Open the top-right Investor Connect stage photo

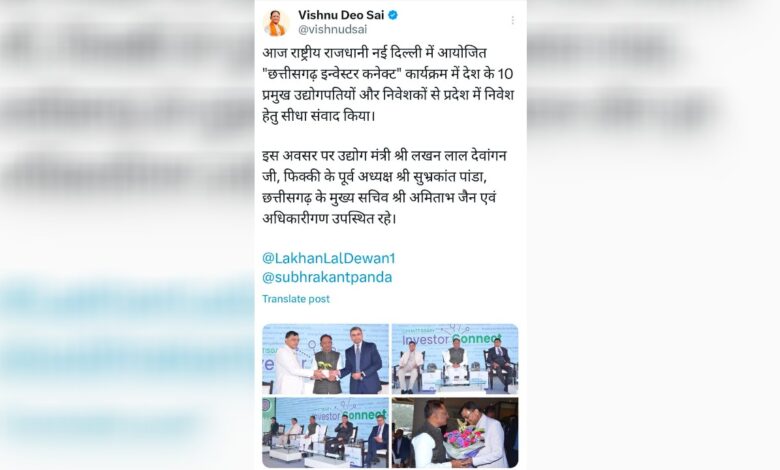tap(455, 359)
